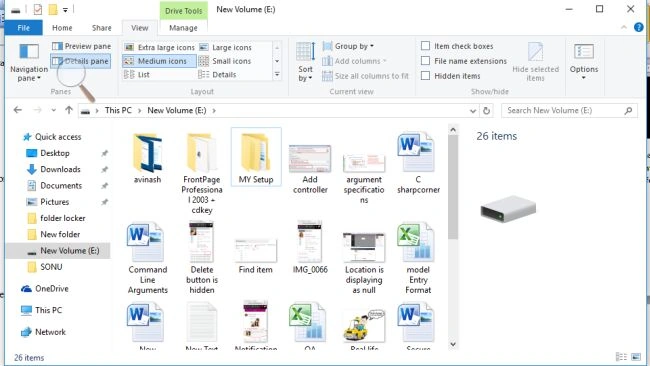Image resolution: width=650 pixels, height=366 pixels.
Task: Switch to Large icons layout
Action: (x=226, y=47)
